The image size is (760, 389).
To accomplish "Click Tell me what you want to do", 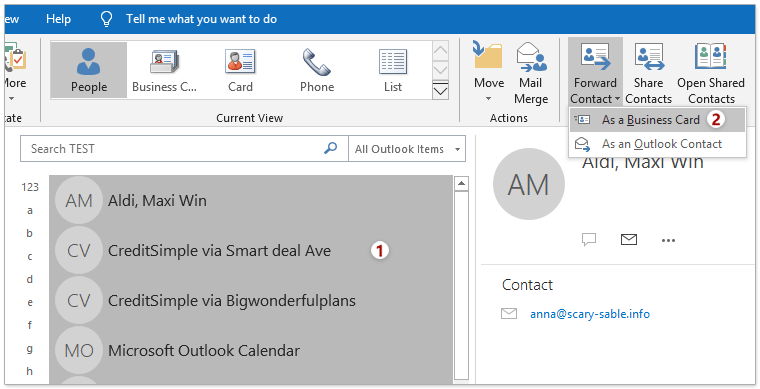I will click(201, 19).
